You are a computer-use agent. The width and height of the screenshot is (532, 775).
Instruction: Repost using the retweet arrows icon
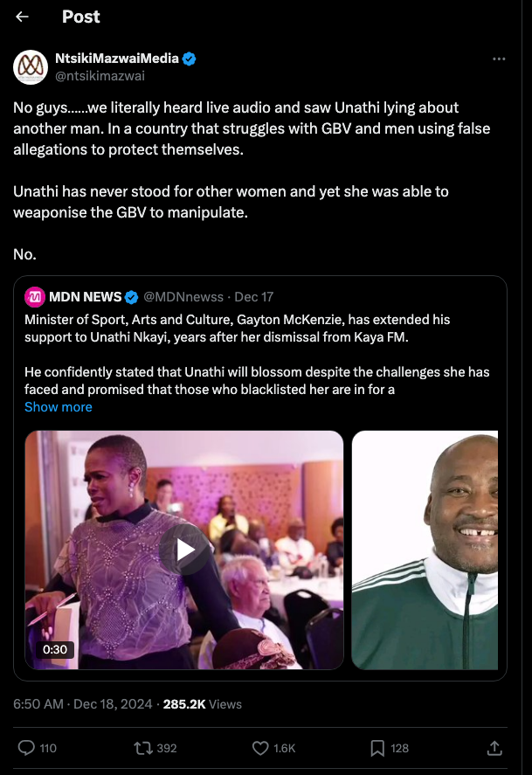[x=143, y=748]
